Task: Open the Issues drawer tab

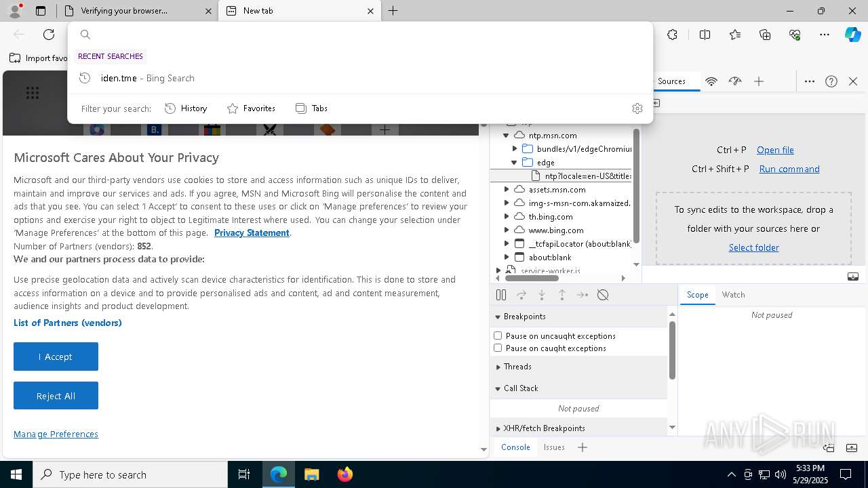Action: [554, 447]
